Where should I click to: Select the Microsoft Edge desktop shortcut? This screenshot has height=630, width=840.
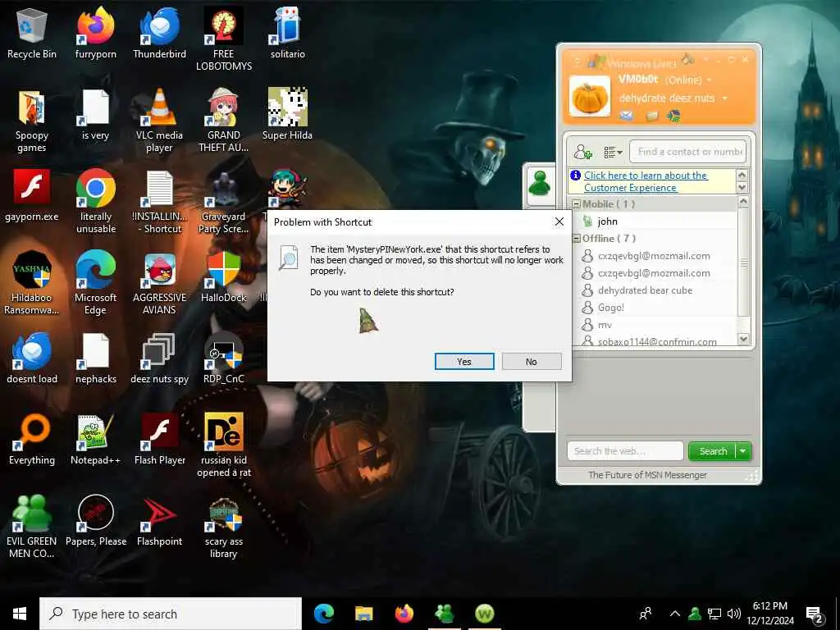pyautogui.click(x=96, y=283)
